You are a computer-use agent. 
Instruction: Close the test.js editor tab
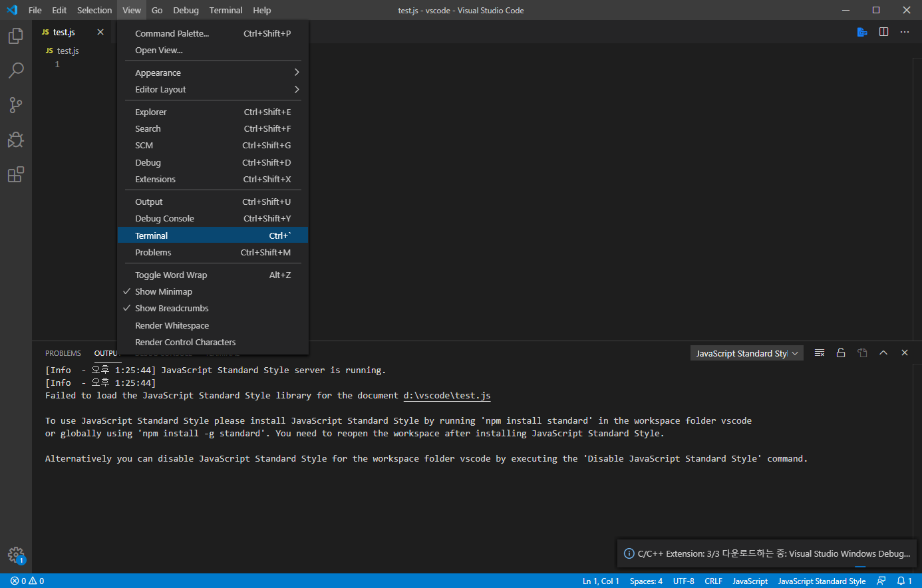100,32
